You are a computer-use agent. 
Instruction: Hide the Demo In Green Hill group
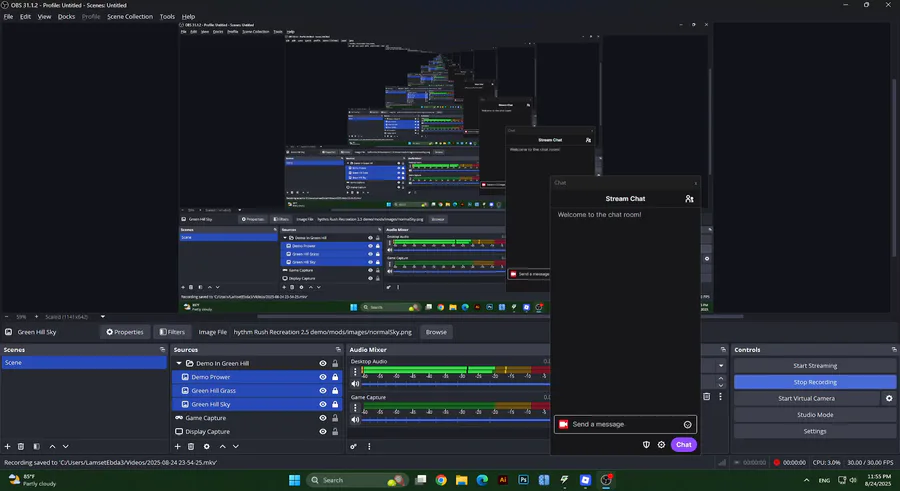point(323,364)
